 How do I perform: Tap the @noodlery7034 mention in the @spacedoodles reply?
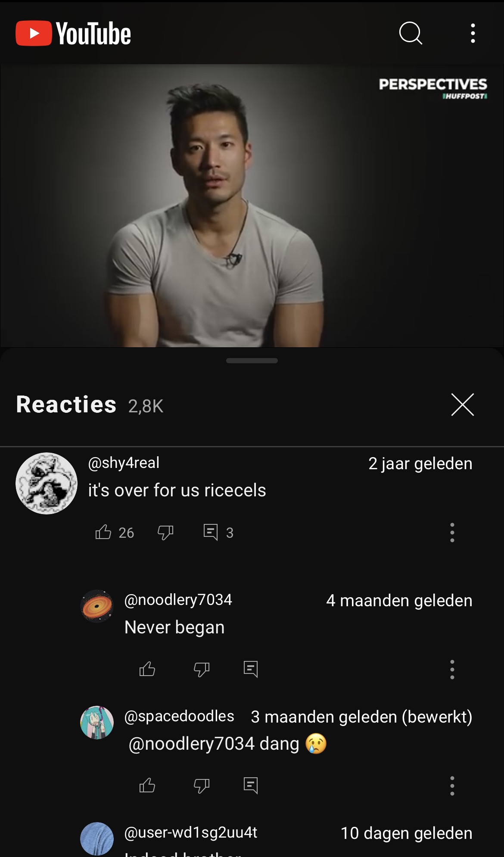pos(192,744)
